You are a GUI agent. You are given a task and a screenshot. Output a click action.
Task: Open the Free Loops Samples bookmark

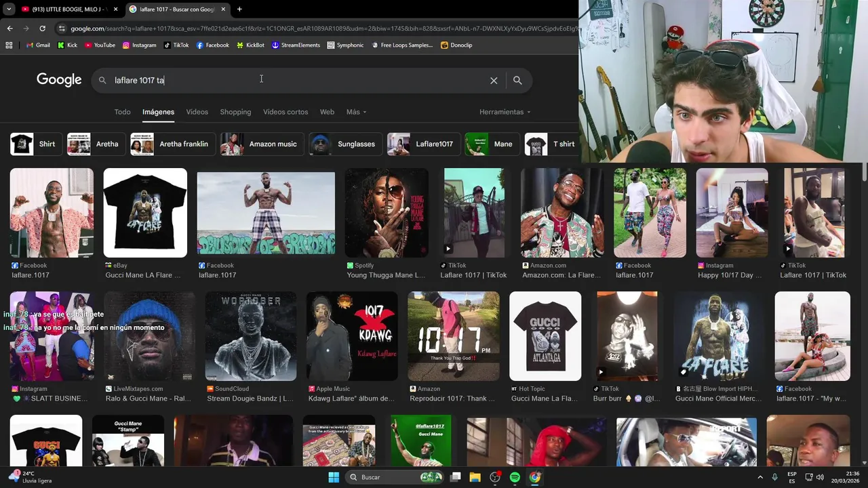point(401,45)
